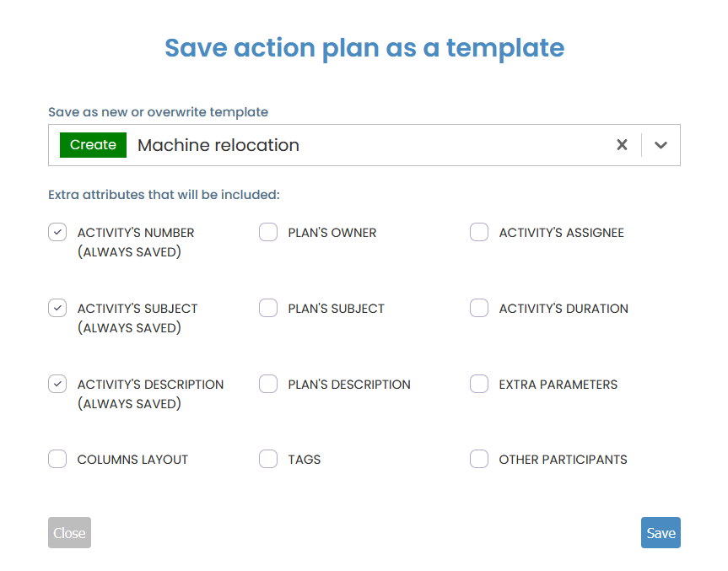
Task: Click the Machine relocation template field
Action: [x=371, y=145]
